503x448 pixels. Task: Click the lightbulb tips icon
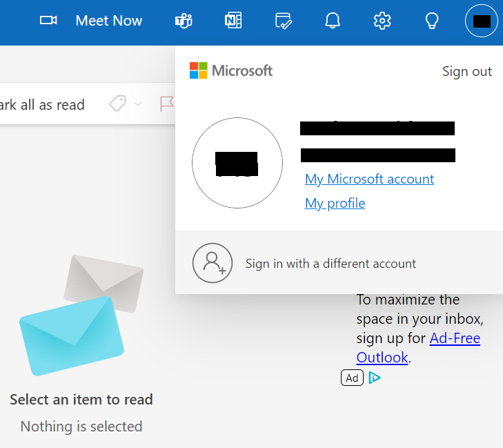point(432,21)
